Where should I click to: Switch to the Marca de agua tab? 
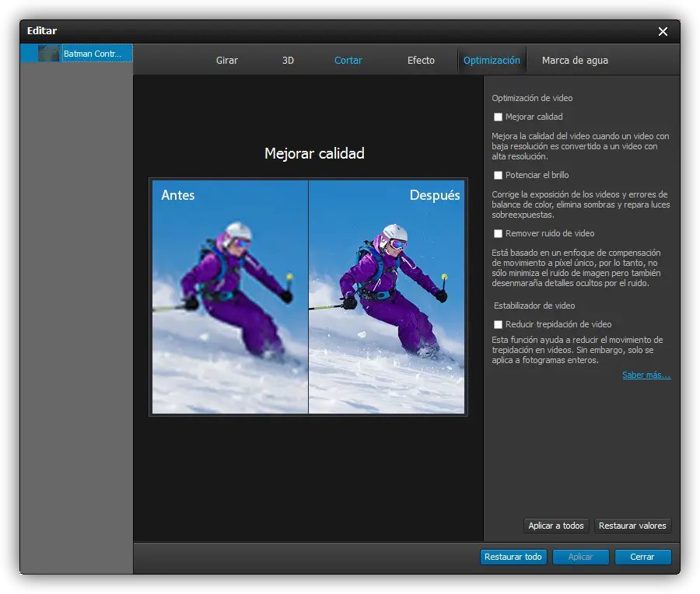[575, 60]
